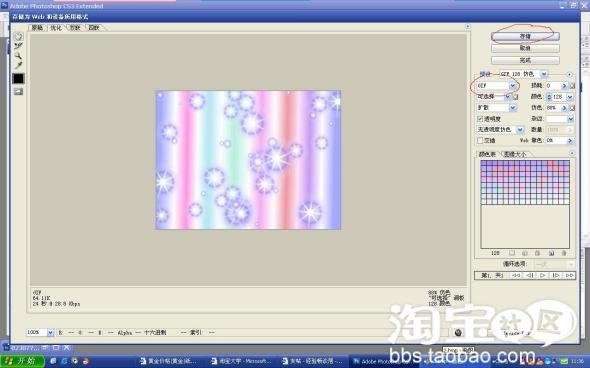Select the Zoom magnifier tool
The image size is (590, 368).
click(18, 56)
